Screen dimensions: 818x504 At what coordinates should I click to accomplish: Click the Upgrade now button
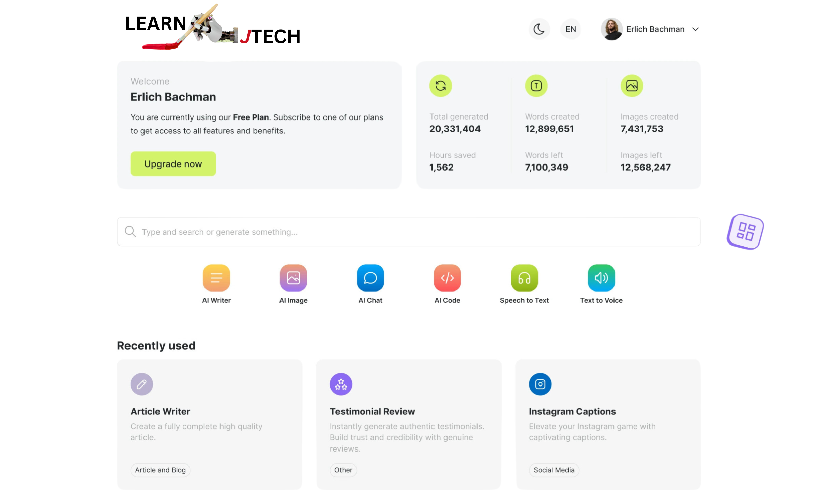click(x=173, y=164)
